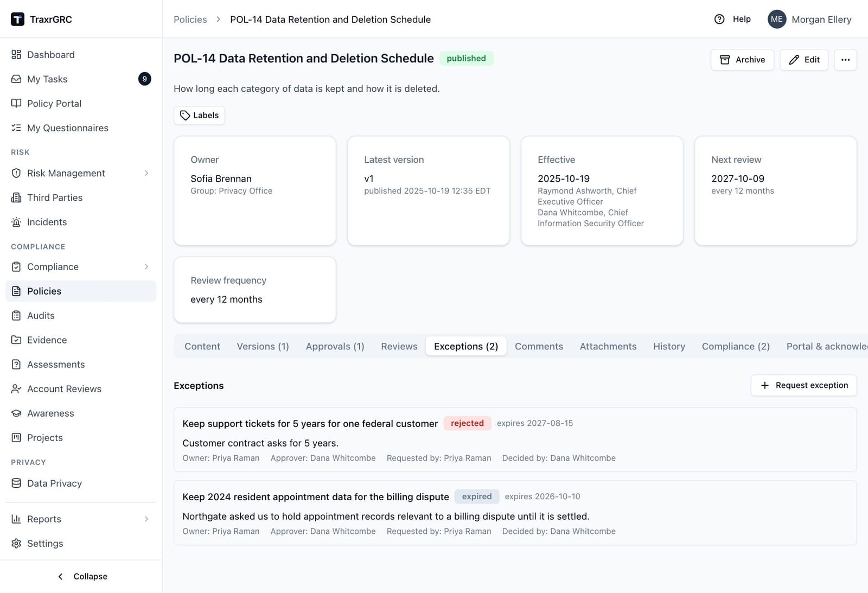Open Morgan Ellery user menu
This screenshot has width=868, height=593.
click(809, 20)
